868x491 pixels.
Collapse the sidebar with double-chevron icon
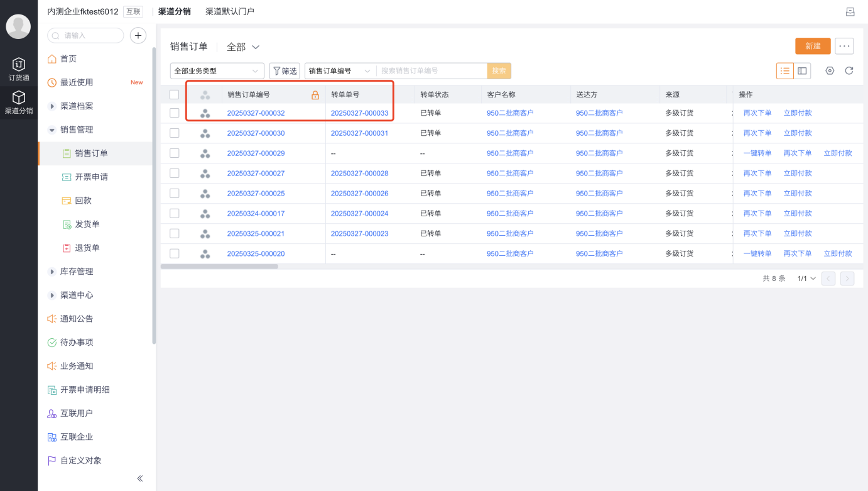click(140, 478)
